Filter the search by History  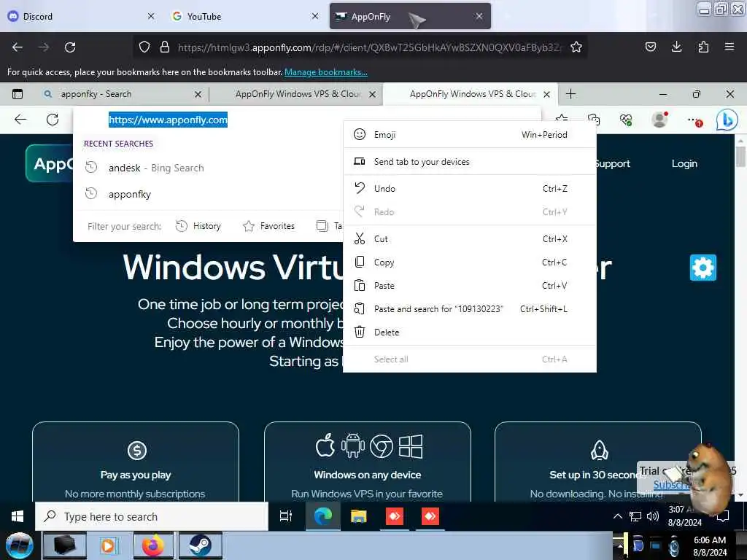(x=198, y=226)
